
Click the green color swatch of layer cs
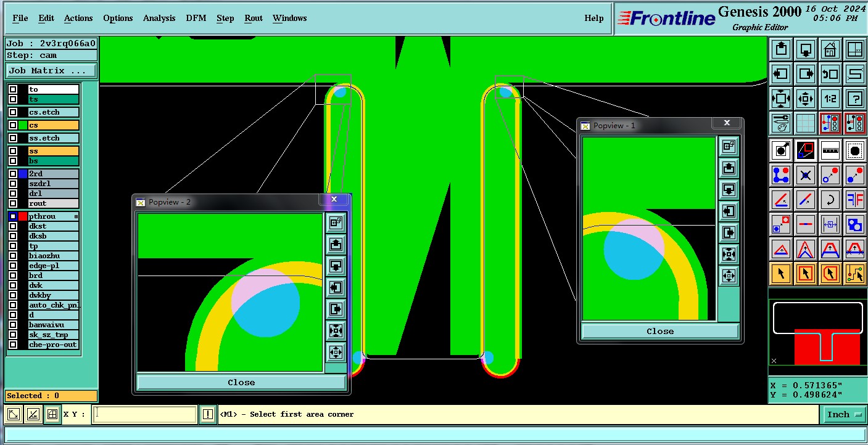coord(23,125)
